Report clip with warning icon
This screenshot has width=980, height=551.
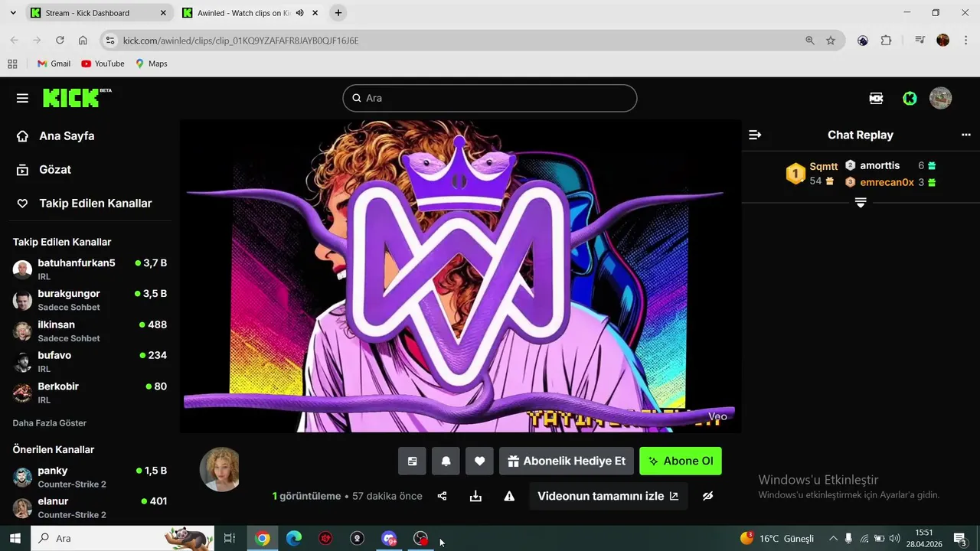(x=509, y=496)
